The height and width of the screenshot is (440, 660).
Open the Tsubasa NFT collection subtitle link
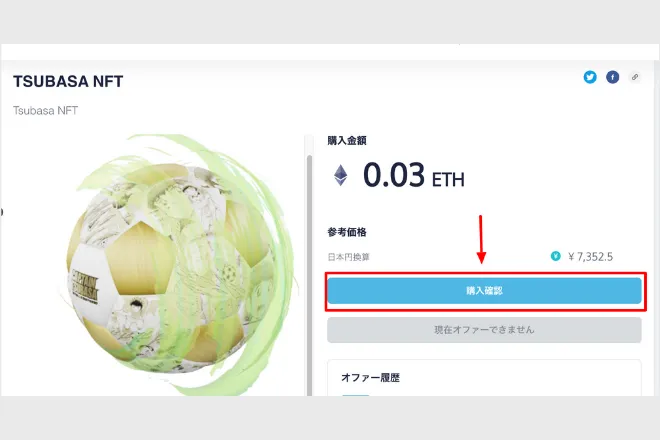point(45,111)
